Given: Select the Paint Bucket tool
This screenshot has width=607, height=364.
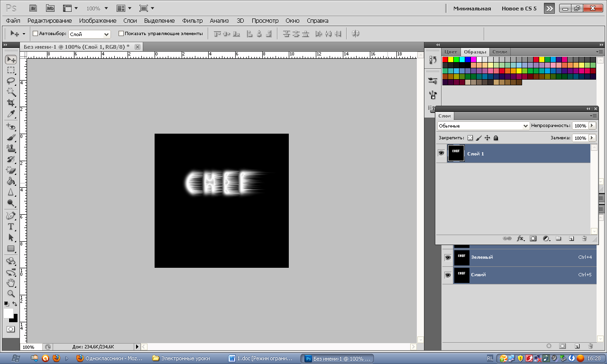Looking at the screenshot, I should coord(11,182).
